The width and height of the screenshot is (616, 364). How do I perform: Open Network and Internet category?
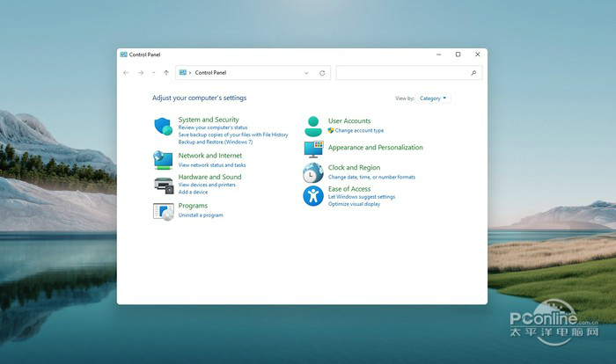coord(210,156)
